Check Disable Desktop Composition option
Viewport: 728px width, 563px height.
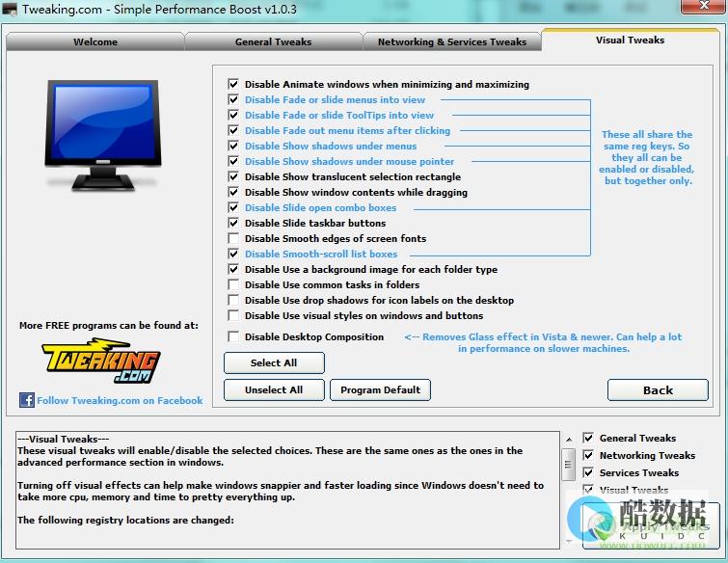point(233,336)
